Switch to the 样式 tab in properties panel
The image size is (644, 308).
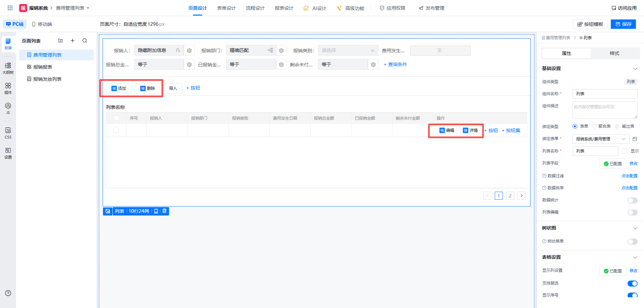614,53
